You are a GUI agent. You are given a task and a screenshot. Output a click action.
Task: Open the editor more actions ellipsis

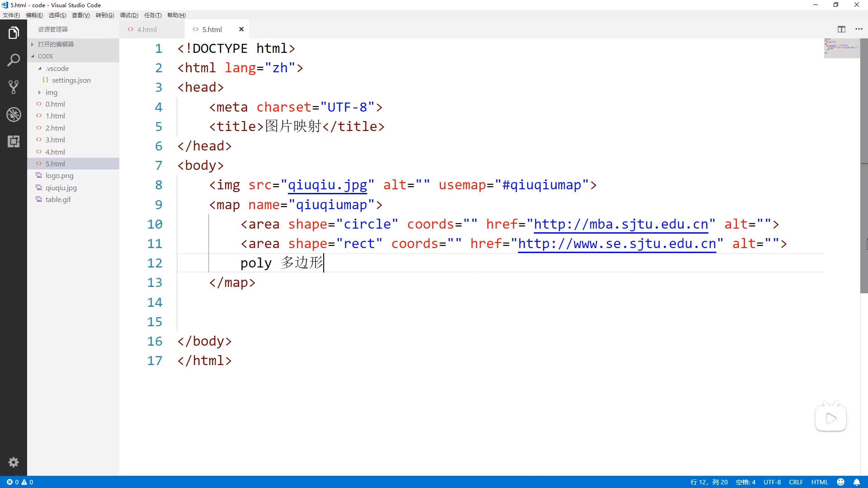point(859,29)
